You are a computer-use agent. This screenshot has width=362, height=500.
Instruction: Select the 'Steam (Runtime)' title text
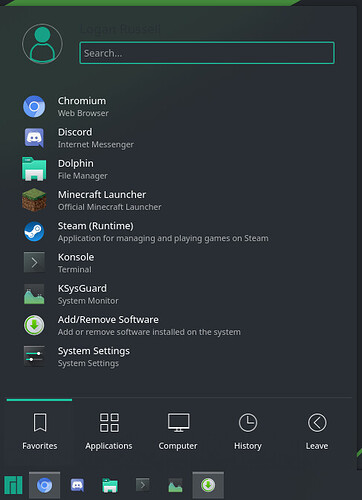96,226
